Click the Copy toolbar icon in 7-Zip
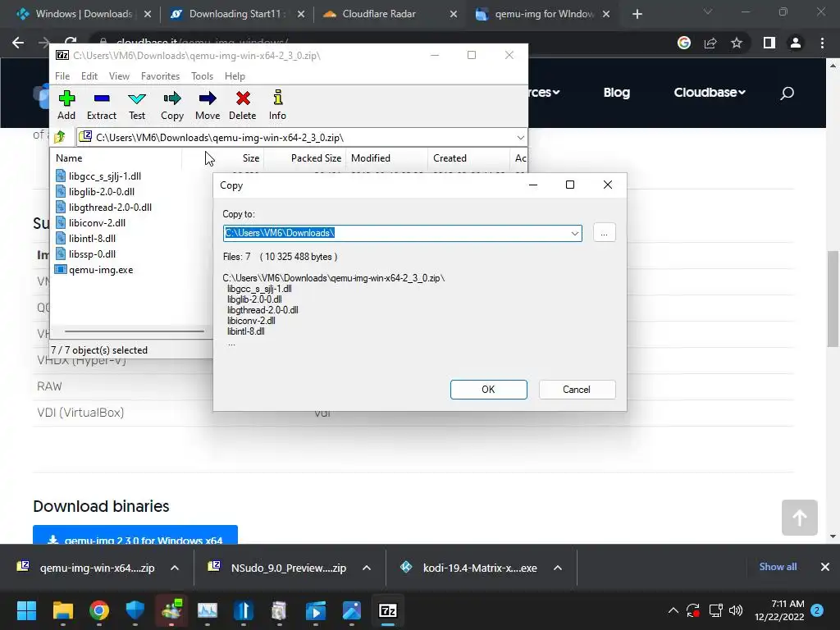This screenshot has width=840, height=630. click(x=172, y=105)
